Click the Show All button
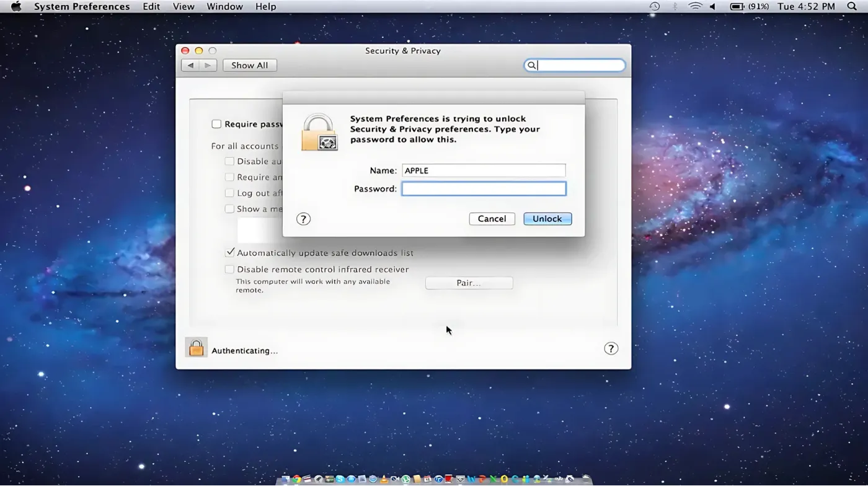 (249, 65)
